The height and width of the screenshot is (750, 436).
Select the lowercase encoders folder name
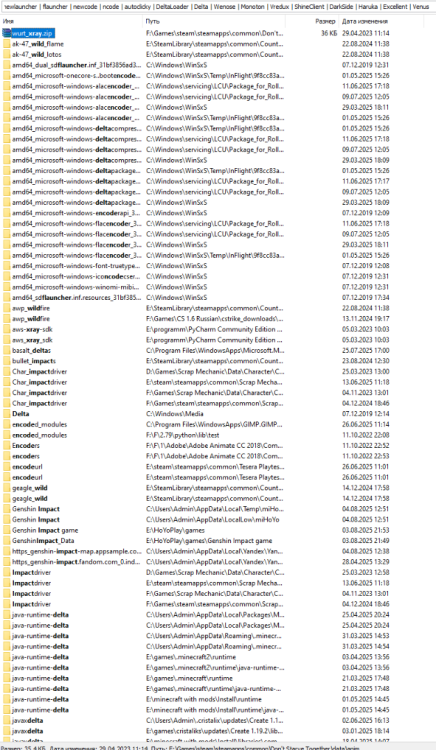pyautogui.click(x=26, y=456)
